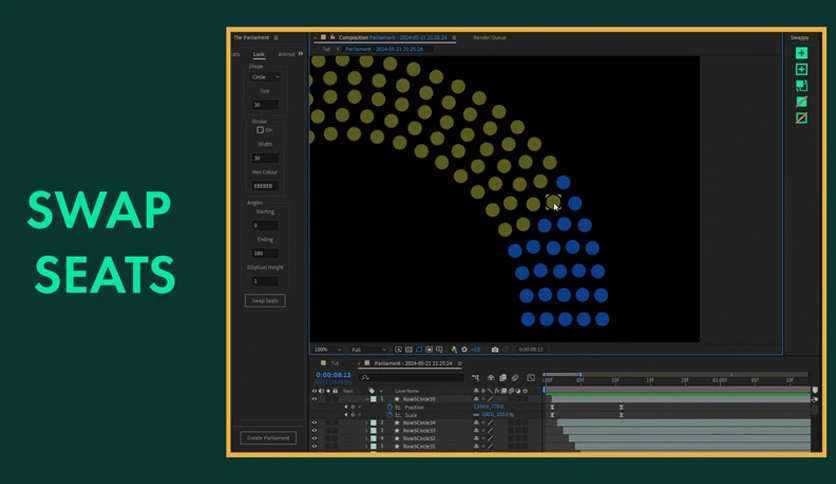Image resolution: width=836 pixels, height=484 pixels.
Task: Hide the Row5Circle31 layer via eye icon
Action: pos(315,447)
